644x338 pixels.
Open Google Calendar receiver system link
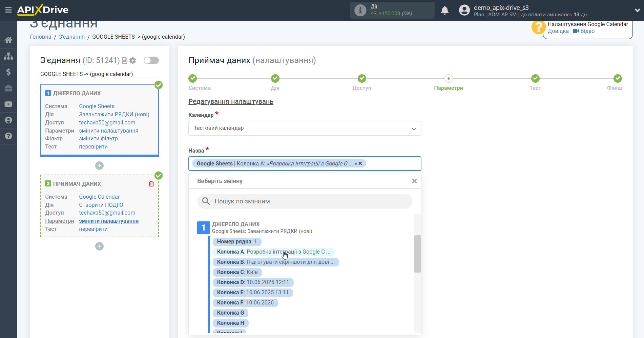click(99, 197)
